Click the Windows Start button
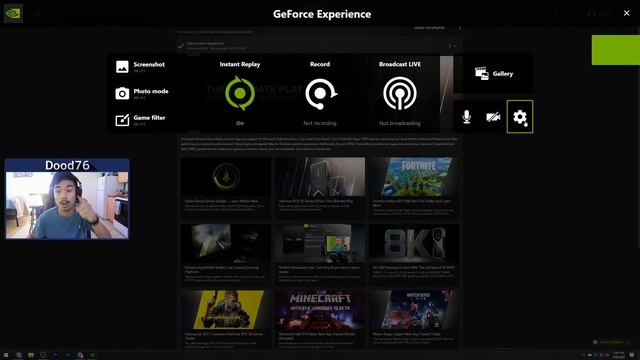 coord(6,355)
